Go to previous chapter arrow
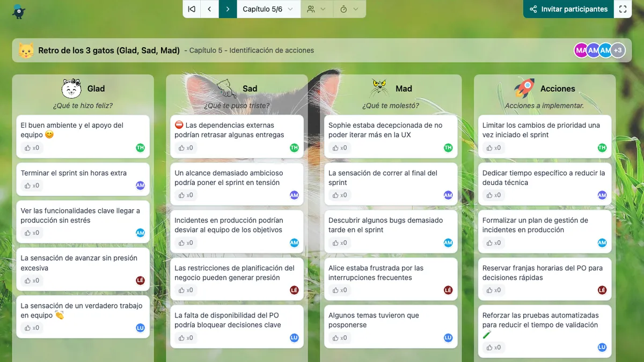 pyautogui.click(x=209, y=9)
